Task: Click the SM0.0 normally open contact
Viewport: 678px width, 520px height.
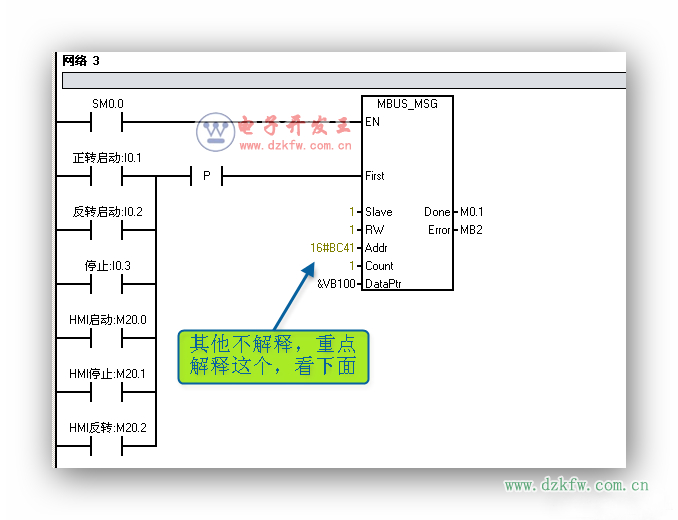Action: pos(107,122)
